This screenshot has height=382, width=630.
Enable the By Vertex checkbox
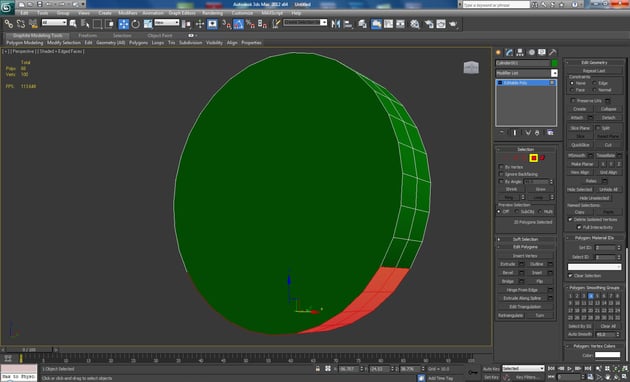(501, 167)
